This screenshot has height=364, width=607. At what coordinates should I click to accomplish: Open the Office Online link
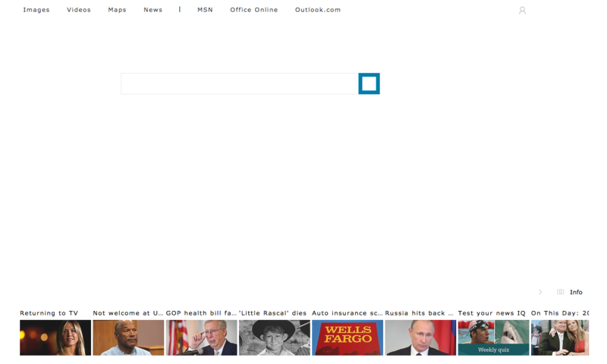253,10
